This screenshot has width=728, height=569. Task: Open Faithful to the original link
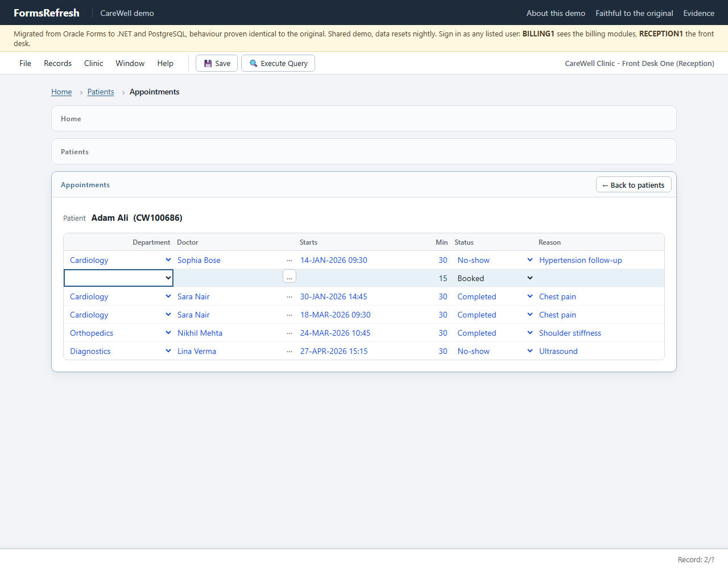[634, 13]
